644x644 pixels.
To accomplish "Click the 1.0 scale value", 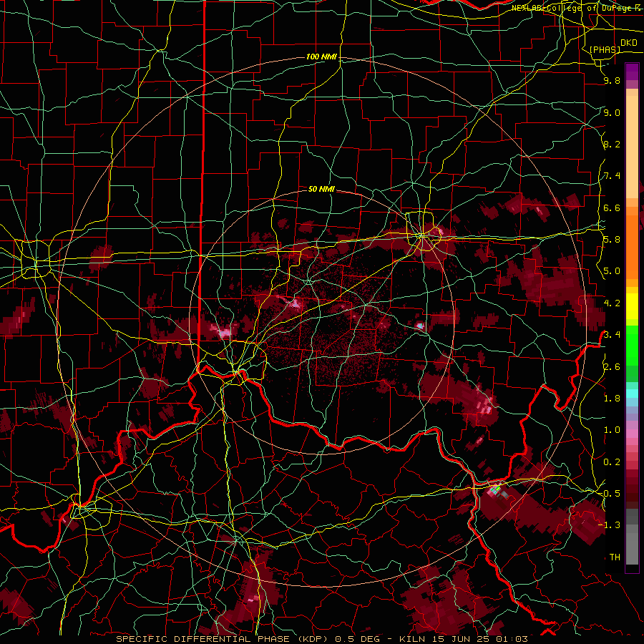I will click(612, 430).
